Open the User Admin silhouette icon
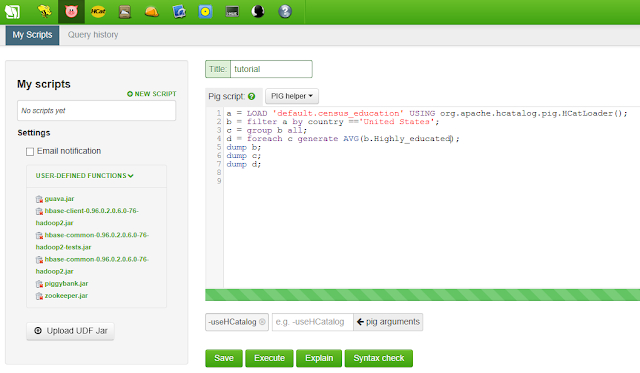The image size is (640, 373). [x=258, y=11]
